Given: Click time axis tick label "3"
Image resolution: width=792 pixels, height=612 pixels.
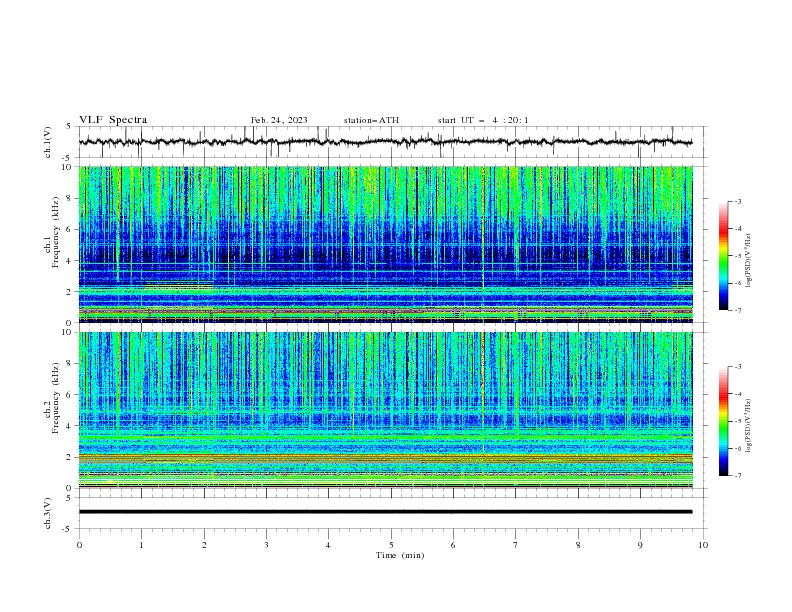Looking at the screenshot, I should coord(266,545).
